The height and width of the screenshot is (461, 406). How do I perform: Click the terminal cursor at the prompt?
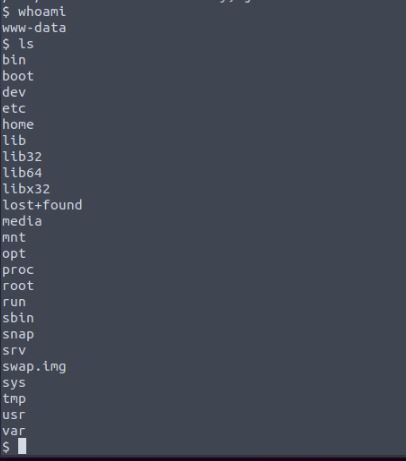click(22, 446)
